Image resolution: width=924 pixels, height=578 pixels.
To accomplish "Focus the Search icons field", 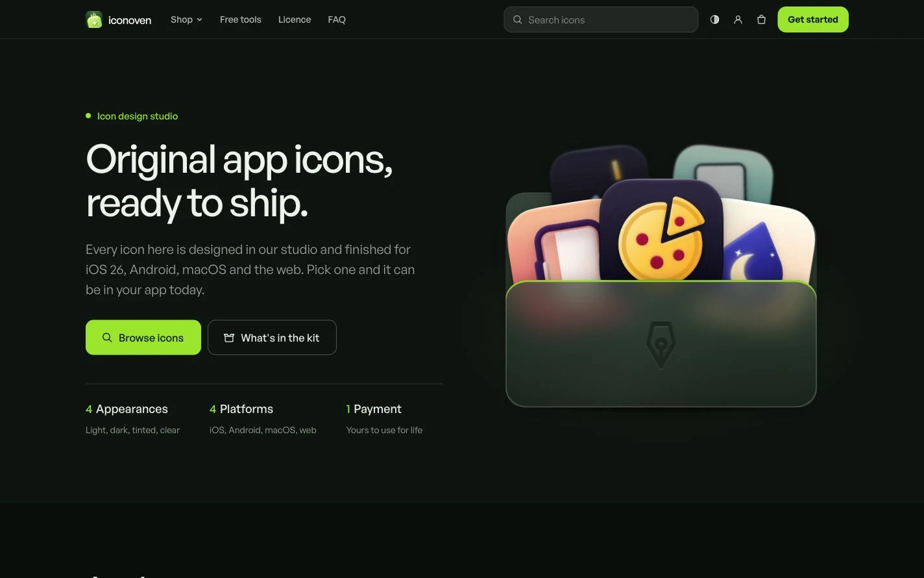I will [x=601, y=19].
